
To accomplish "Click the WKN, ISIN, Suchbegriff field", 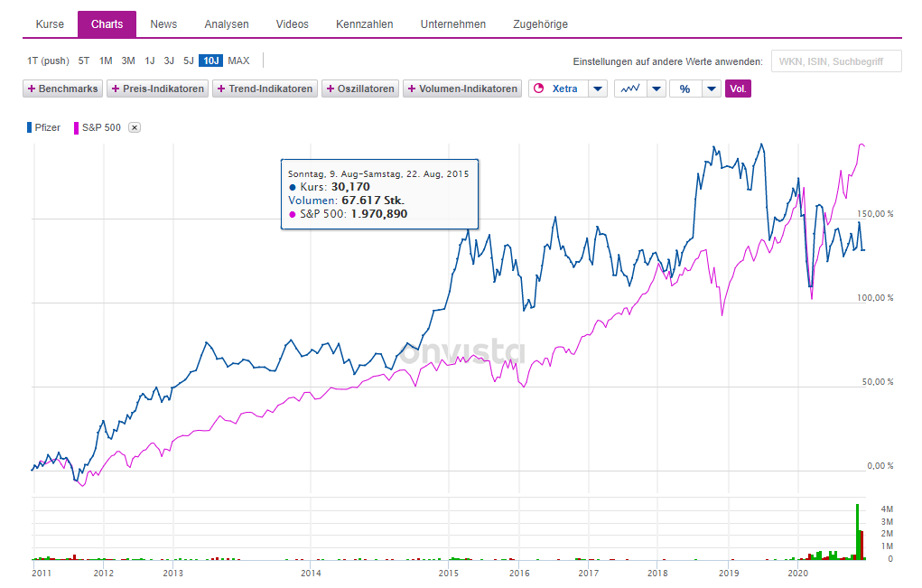I will pos(836,61).
